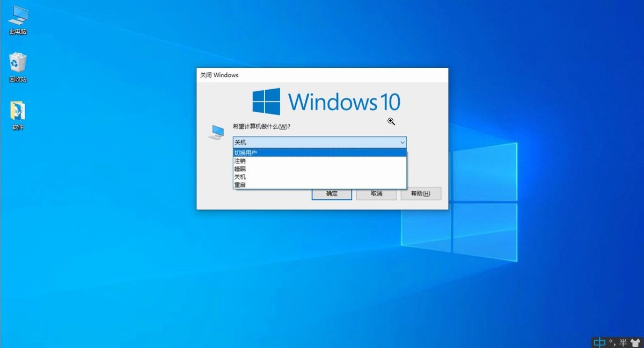Open help with the 帮助(H) button
Screen dimensions: 644x348
click(x=420, y=193)
